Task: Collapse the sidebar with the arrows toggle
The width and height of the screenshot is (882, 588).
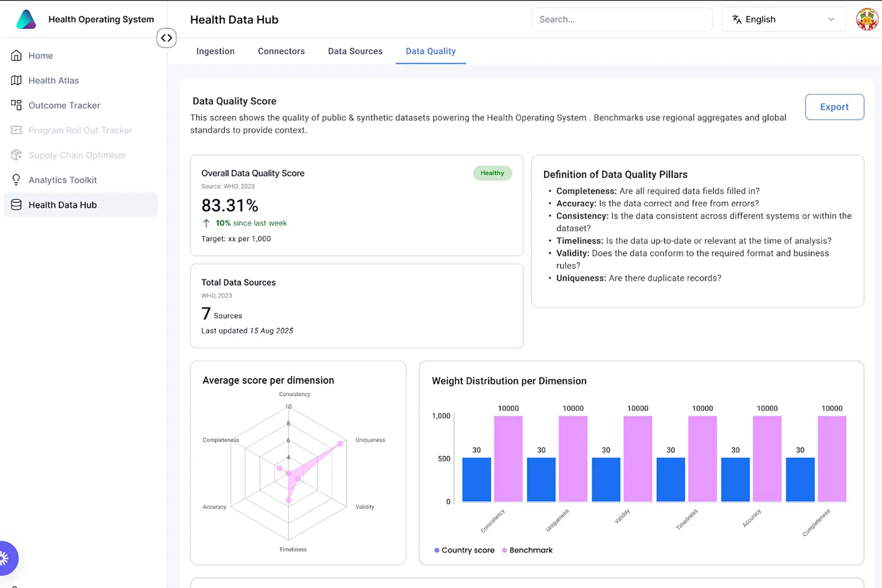Action: pos(166,38)
